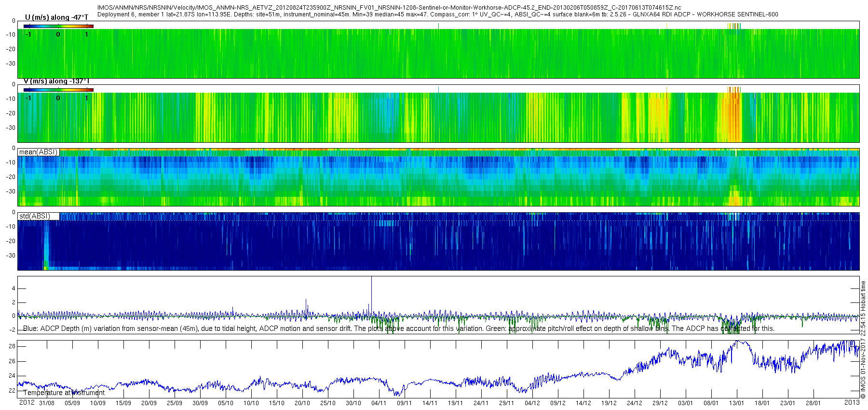
Task: Select the file path title line starting 'IMOS/ANMN/NRS'
Action: pyautogui.click(x=389, y=8)
